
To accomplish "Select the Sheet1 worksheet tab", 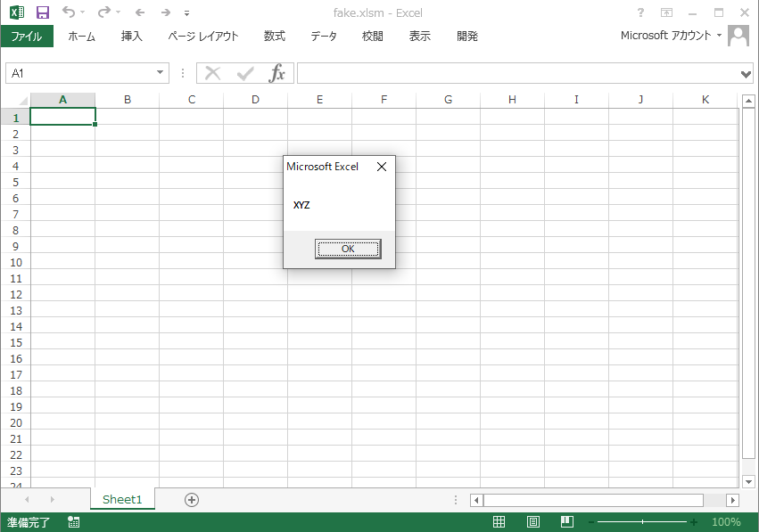I will [x=122, y=500].
